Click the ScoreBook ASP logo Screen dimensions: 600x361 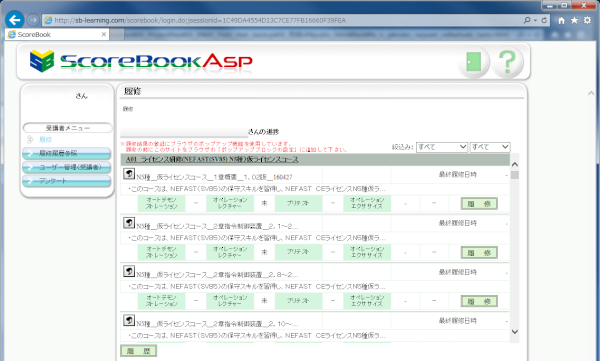pos(141,62)
